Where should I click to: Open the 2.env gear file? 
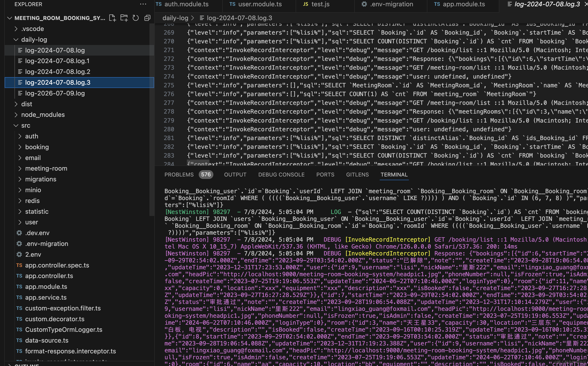[33, 254]
